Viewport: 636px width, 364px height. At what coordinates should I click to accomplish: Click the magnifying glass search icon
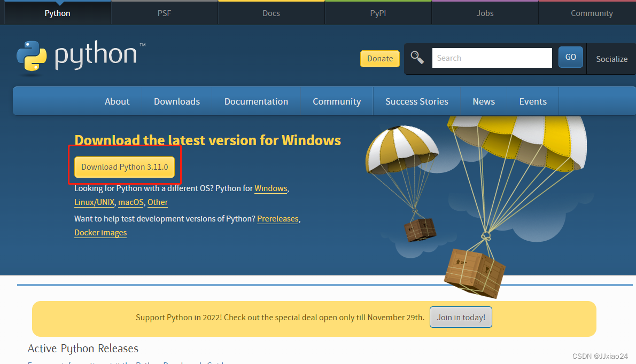[x=417, y=58]
